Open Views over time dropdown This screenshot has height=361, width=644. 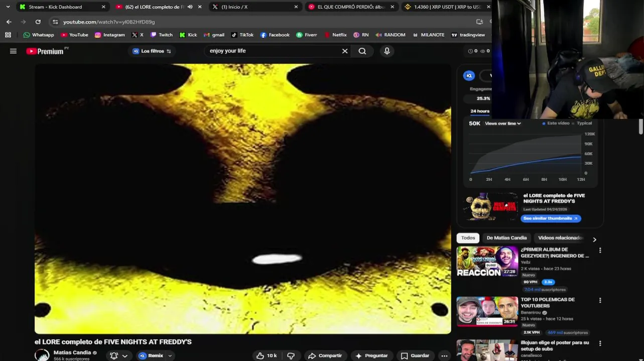[x=503, y=123]
